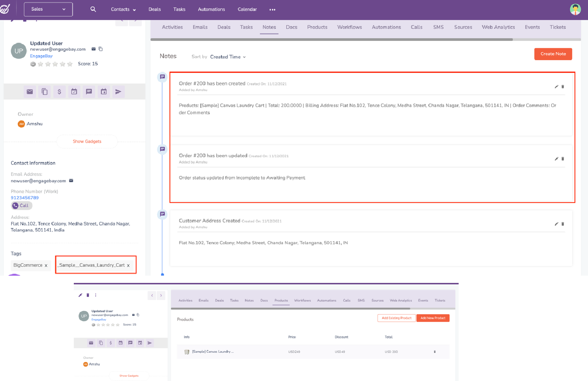Image resolution: width=588 pixels, height=381 pixels.
Task: Click phone number link 9123456789
Action: pos(25,198)
